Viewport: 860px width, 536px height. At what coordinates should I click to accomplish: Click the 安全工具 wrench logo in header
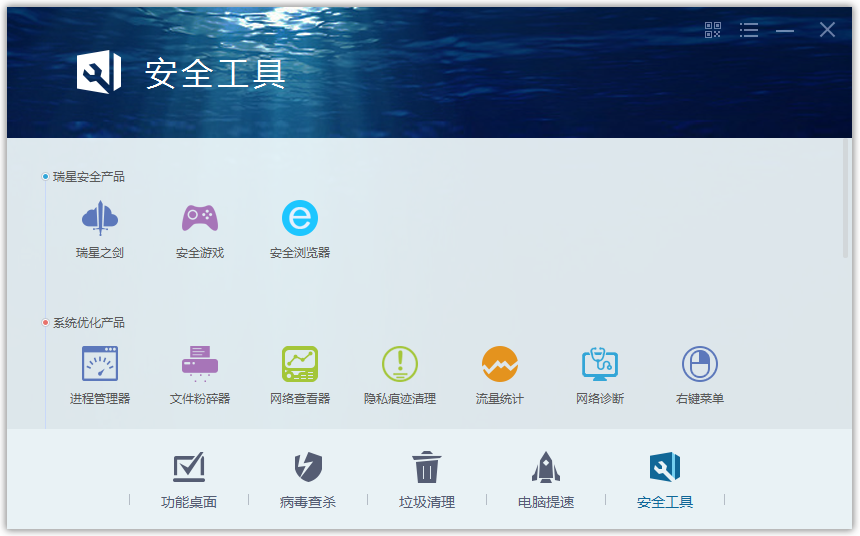click(x=99, y=72)
